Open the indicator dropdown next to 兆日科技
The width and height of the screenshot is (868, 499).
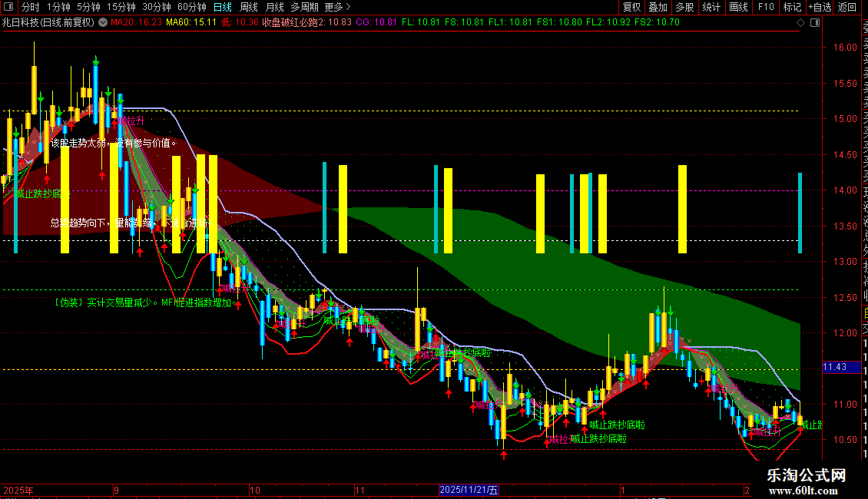point(103,22)
